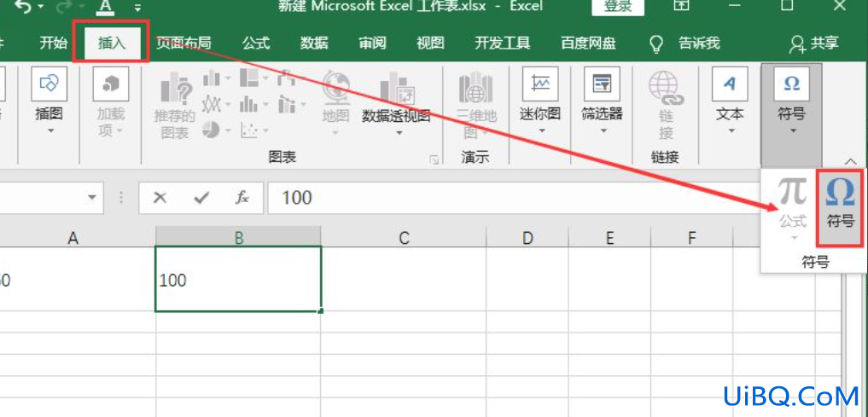This screenshot has height=417, width=868.
Task: Click the 三维地图 3D map icon
Action: [476, 105]
